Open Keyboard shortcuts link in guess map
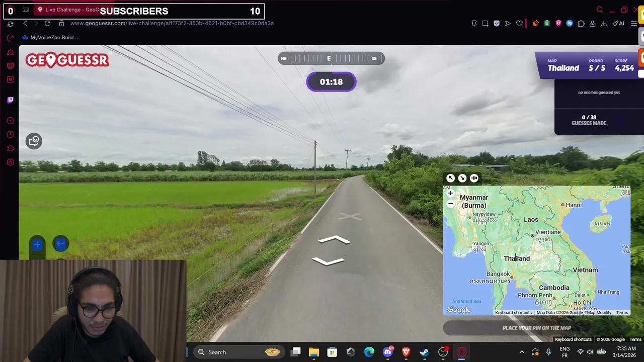Screen dimensions: 644x362 pos(513,313)
